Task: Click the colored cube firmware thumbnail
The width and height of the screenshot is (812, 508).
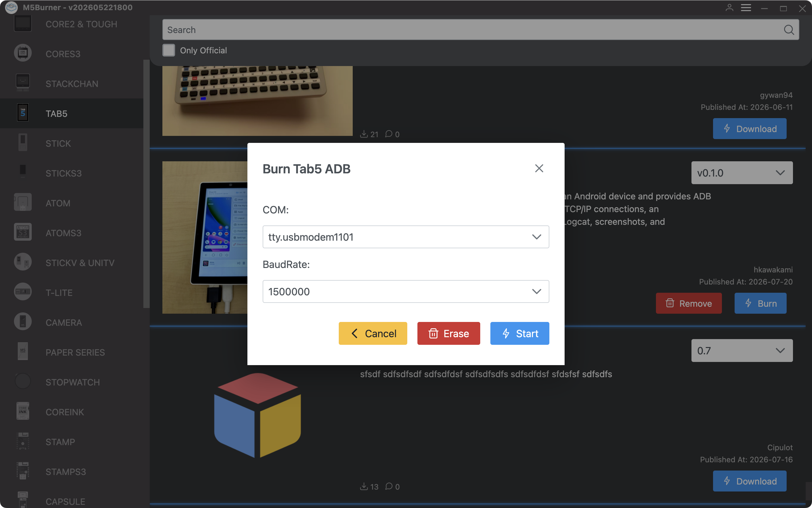Action: (257, 415)
